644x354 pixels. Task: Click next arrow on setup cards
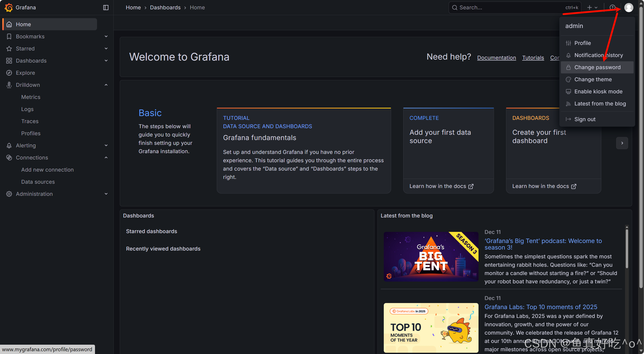click(622, 143)
